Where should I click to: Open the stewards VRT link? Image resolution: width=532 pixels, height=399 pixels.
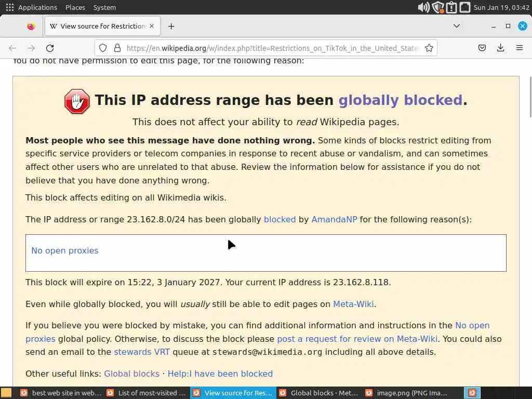point(142,352)
